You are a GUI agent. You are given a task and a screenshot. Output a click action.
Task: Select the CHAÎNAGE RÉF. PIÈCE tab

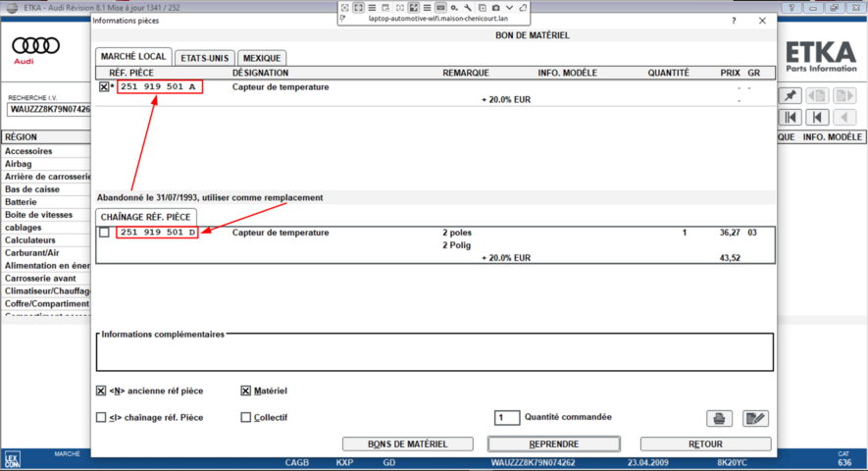click(x=145, y=217)
